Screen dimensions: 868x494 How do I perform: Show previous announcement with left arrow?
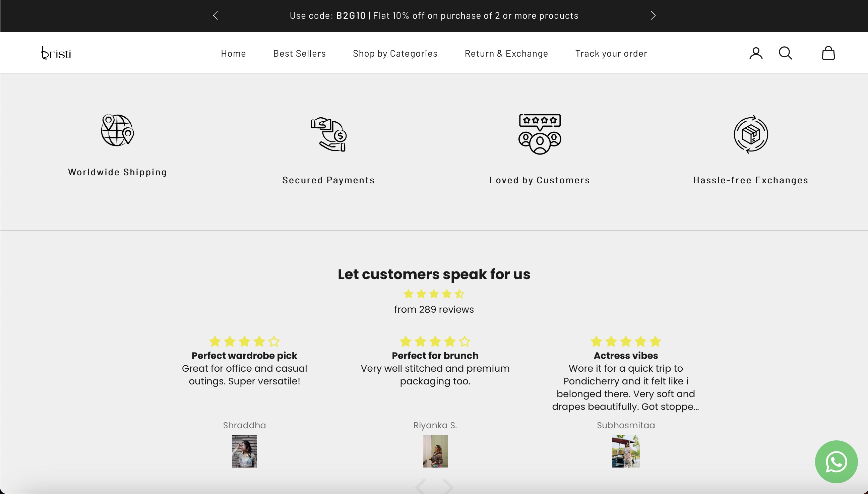click(215, 16)
